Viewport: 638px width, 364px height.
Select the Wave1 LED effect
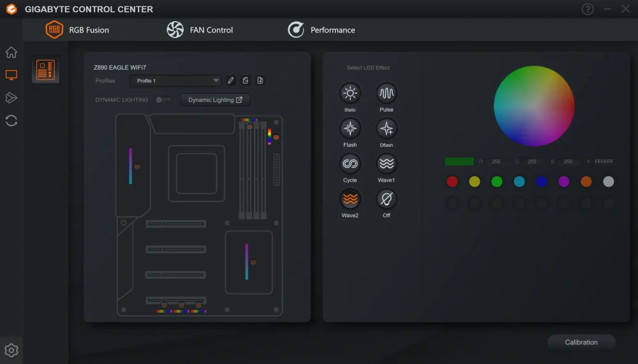[386, 163]
